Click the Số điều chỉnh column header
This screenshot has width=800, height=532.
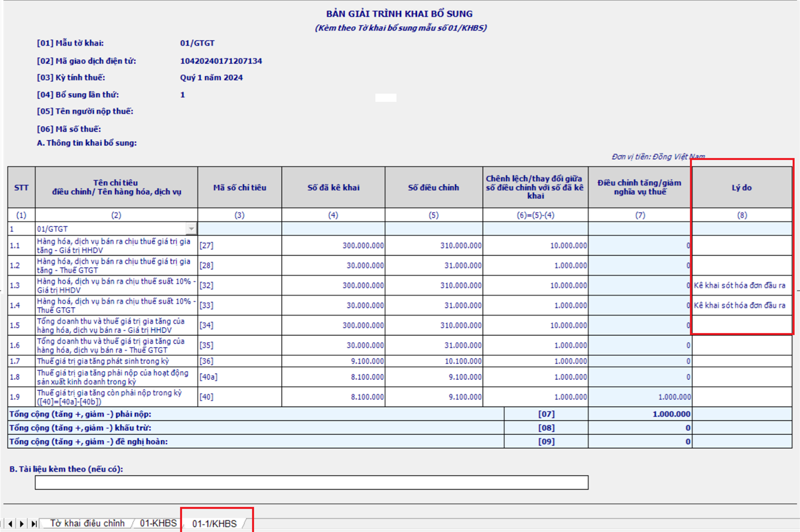433,188
